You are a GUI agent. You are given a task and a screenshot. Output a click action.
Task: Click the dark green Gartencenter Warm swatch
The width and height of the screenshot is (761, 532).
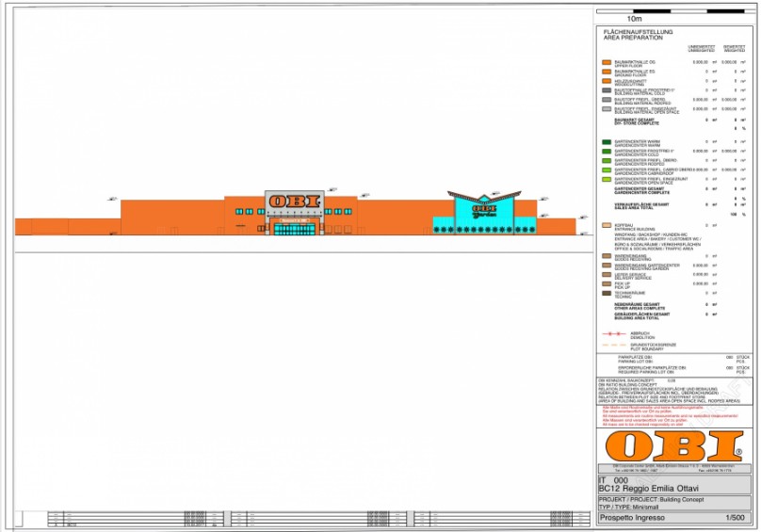(x=607, y=142)
